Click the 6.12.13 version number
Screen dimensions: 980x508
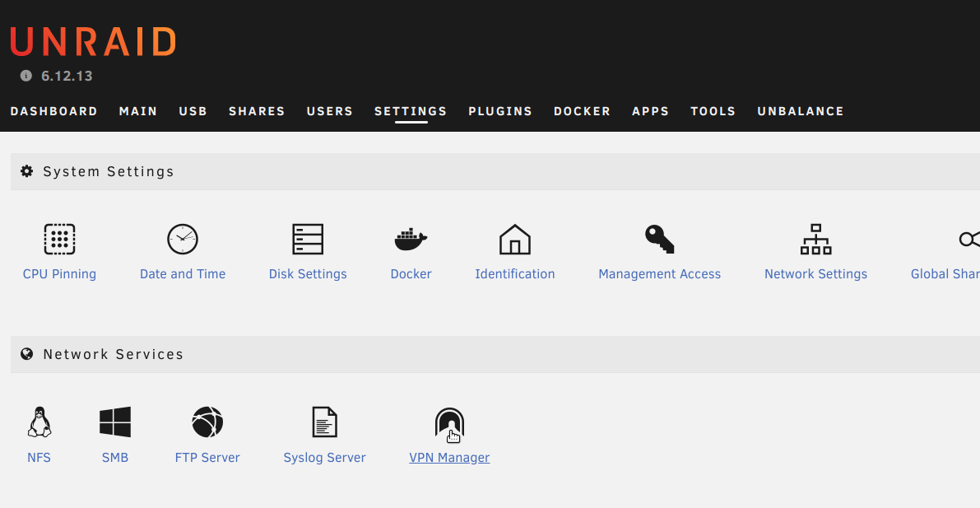[x=67, y=77]
